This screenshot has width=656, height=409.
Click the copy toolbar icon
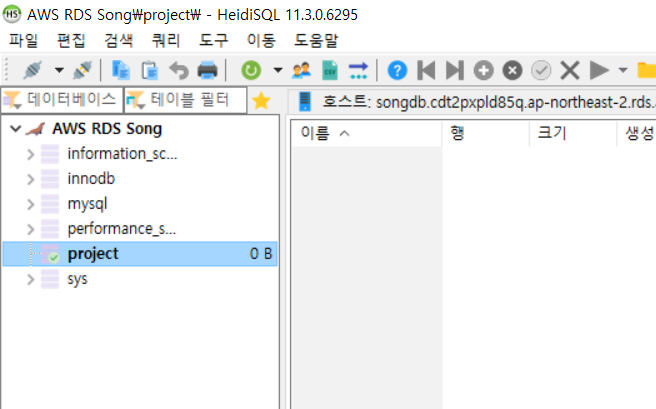pyautogui.click(x=121, y=70)
